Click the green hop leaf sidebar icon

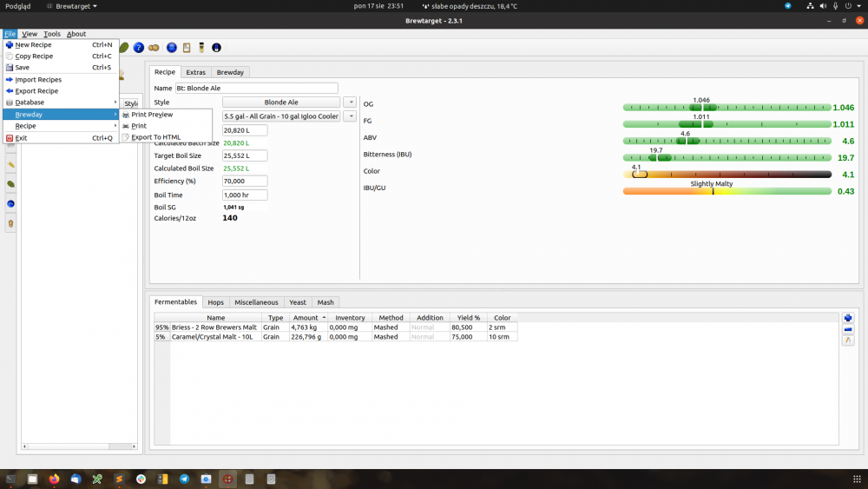(10, 184)
